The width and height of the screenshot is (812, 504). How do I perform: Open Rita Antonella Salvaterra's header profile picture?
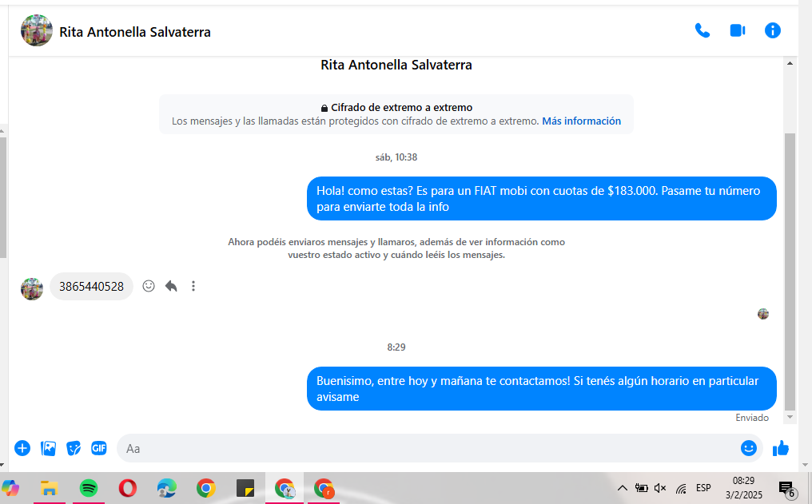pyautogui.click(x=36, y=30)
